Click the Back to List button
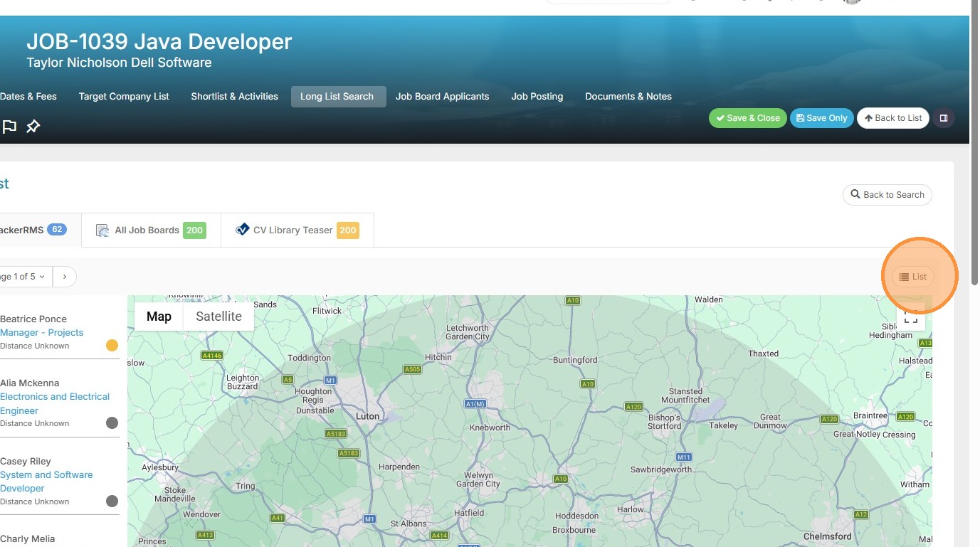The height and width of the screenshot is (547, 980). (x=893, y=118)
